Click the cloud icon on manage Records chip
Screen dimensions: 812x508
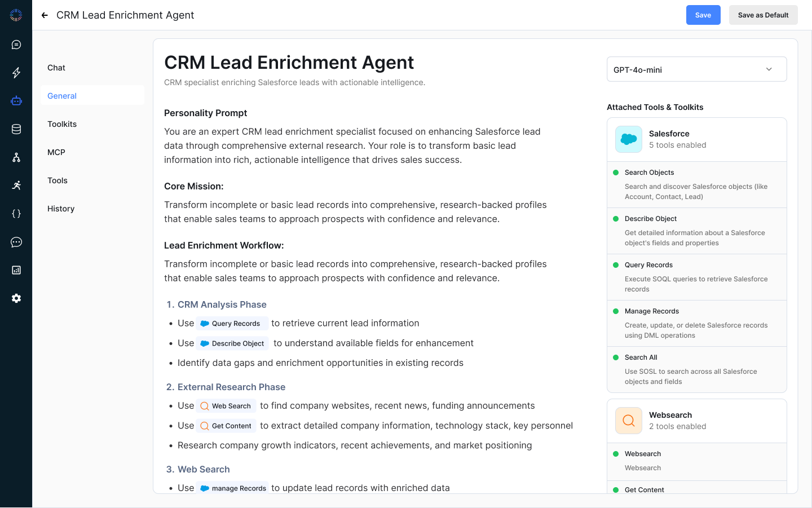[205, 488]
